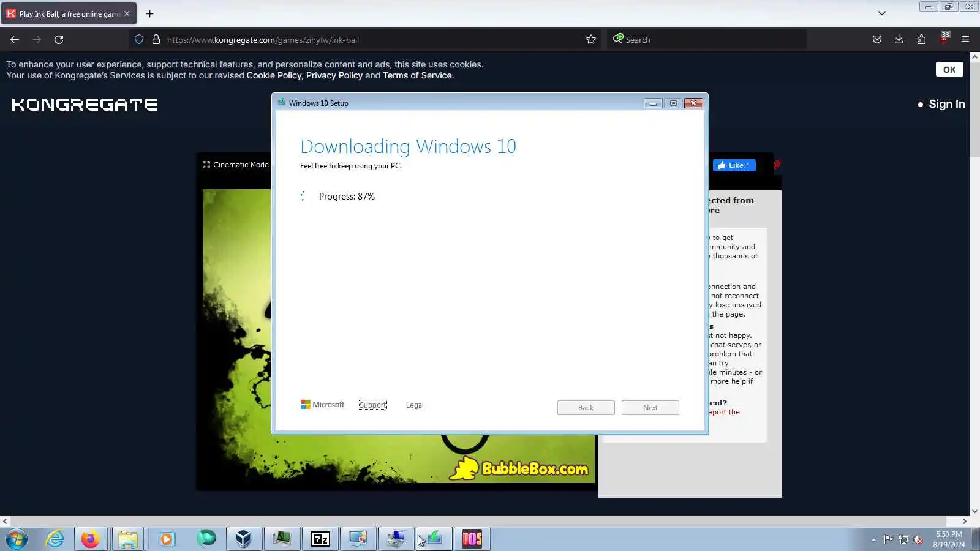Viewport: 980px width, 551px height.
Task: Expand the list all tabs dropdown
Action: [x=882, y=13]
